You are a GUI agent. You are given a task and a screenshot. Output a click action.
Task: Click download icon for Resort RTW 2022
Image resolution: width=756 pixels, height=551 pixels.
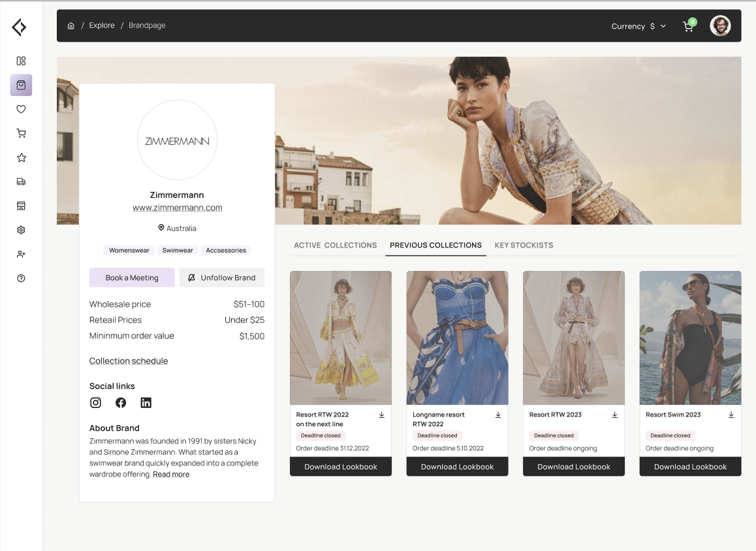coord(381,415)
